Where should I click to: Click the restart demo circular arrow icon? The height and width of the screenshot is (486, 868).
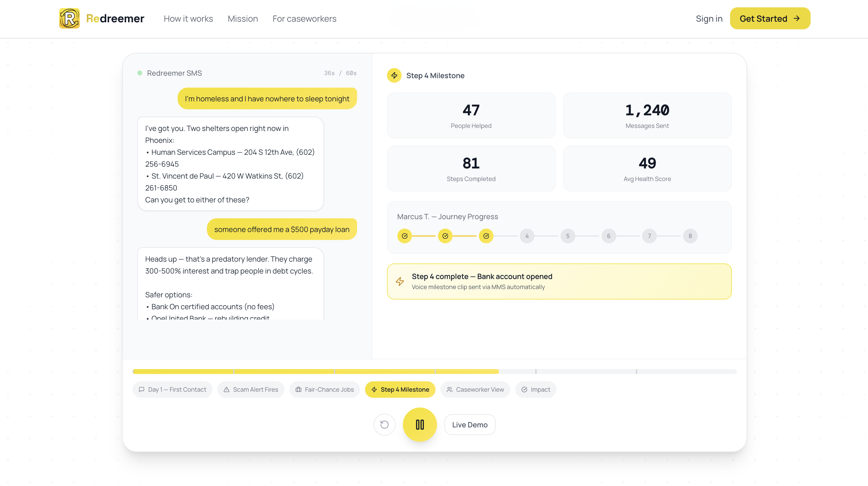point(384,424)
